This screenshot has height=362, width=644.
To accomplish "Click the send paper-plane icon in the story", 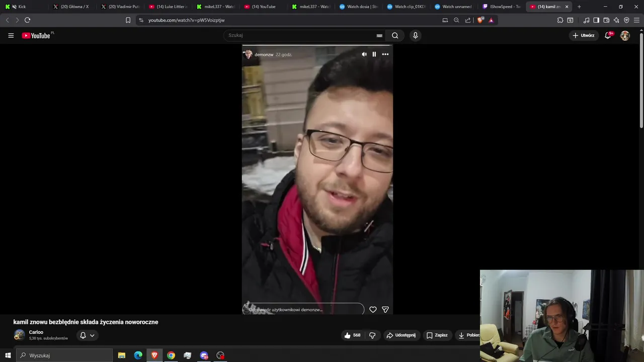I will point(385,310).
